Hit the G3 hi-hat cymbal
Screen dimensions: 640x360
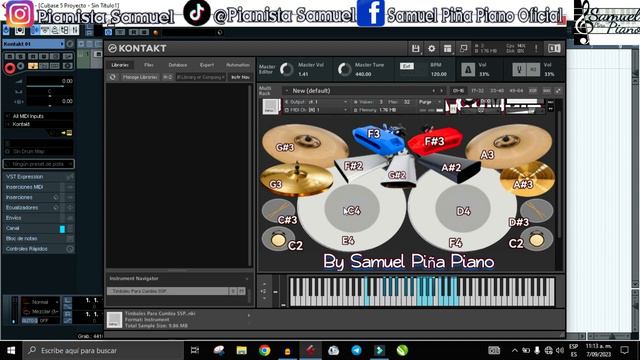point(296,180)
